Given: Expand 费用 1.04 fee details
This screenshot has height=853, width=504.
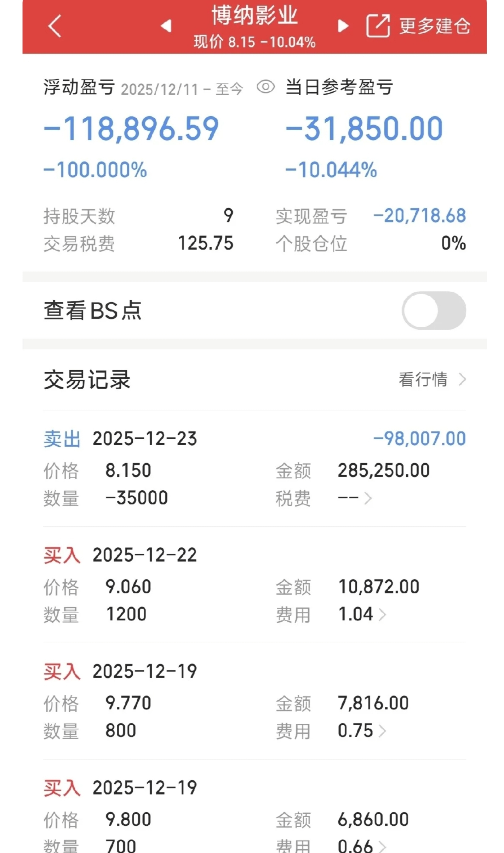Looking at the screenshot, I should point(382,614).
